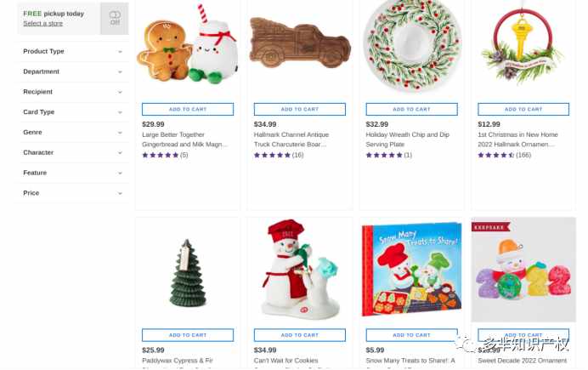Add Paddywax Cypress & Fir candle to cart
This screenshot has width=588, height=370.
coord(188,335)
